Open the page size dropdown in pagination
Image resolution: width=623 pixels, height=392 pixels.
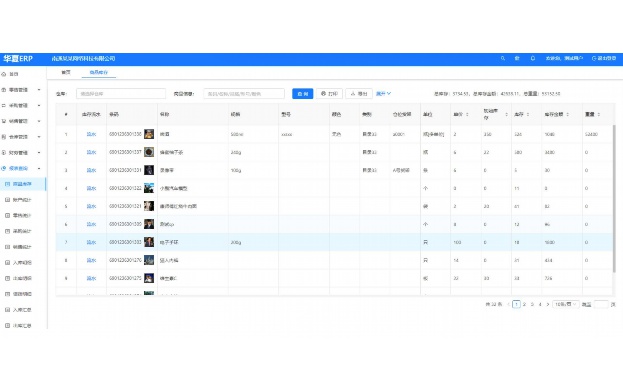[x=565, y=304]
